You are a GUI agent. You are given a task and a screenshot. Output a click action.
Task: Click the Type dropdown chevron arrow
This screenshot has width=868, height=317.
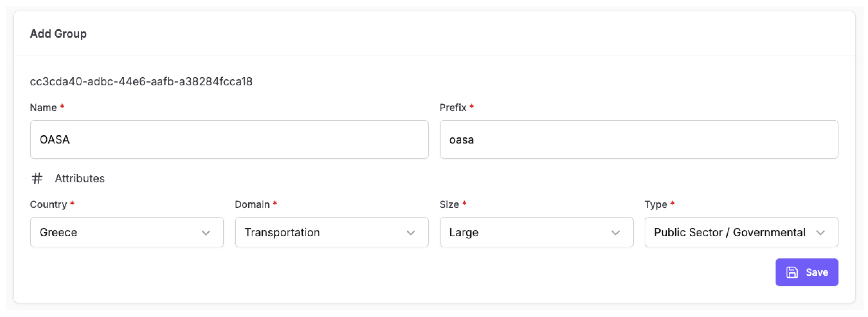(x=820, y=232)
